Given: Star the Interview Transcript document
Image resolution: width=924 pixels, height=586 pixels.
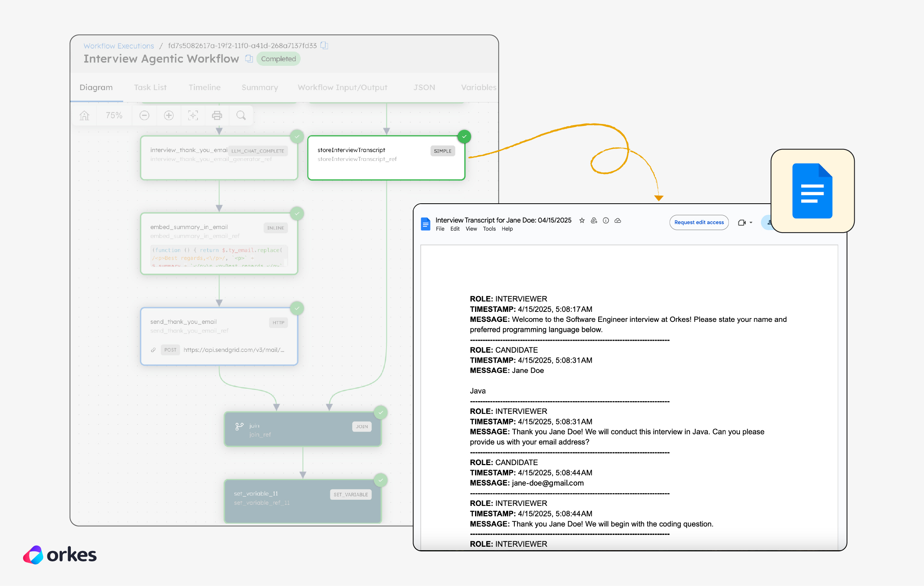Looking at the screenshot, I should (x=582, y=221).
